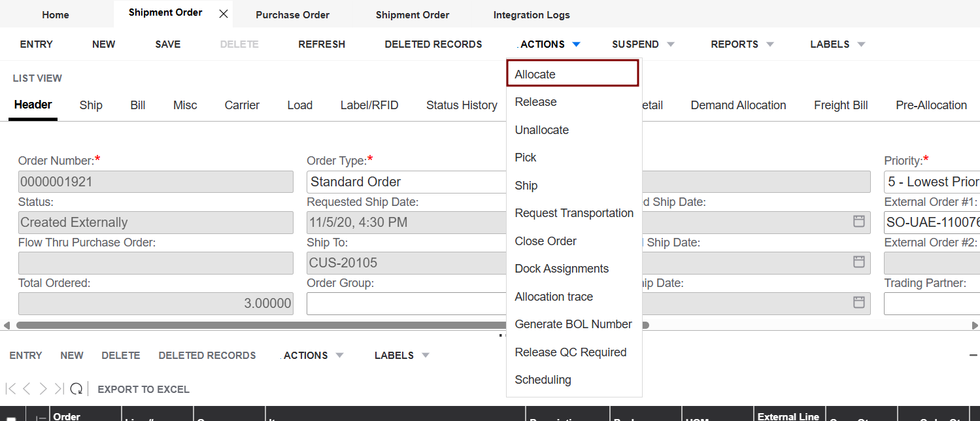Switch to the Carrier tab

coord(242,105)
